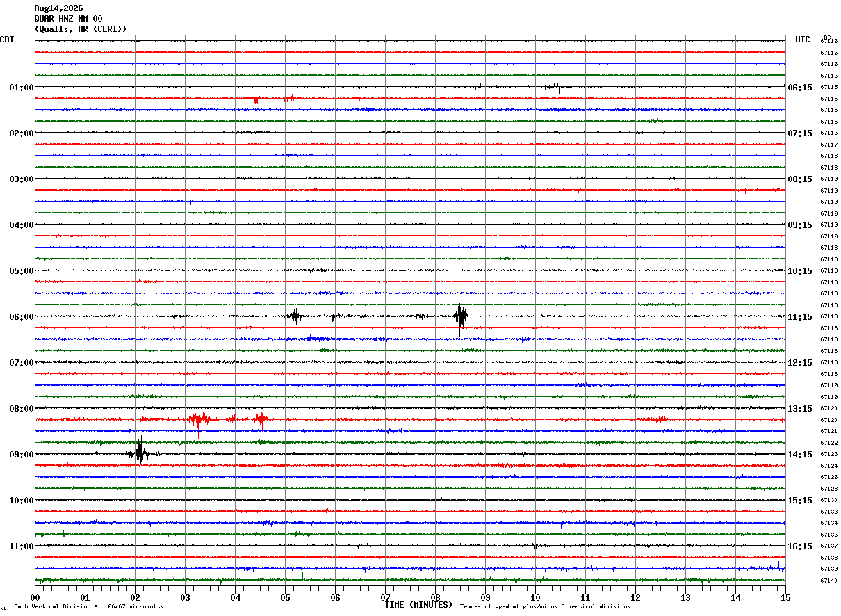The image size is (841, 616).
Task: Click the 06:00 CDT time label
Action: (x=22, y=317)
